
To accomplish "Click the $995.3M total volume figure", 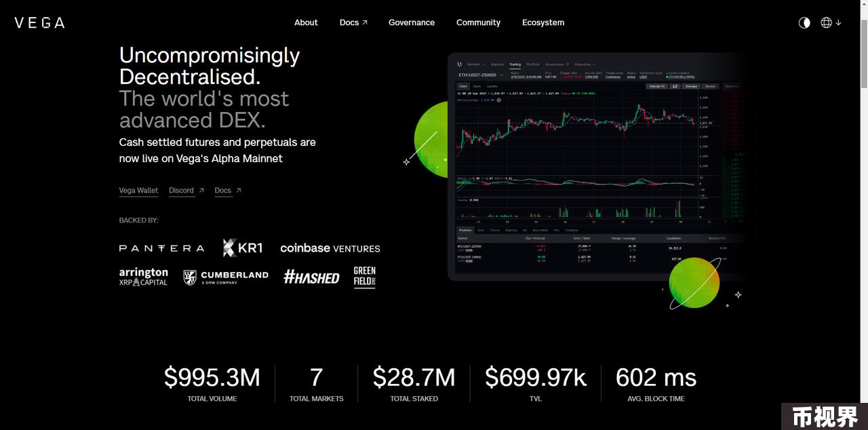I will coord(212,378).
